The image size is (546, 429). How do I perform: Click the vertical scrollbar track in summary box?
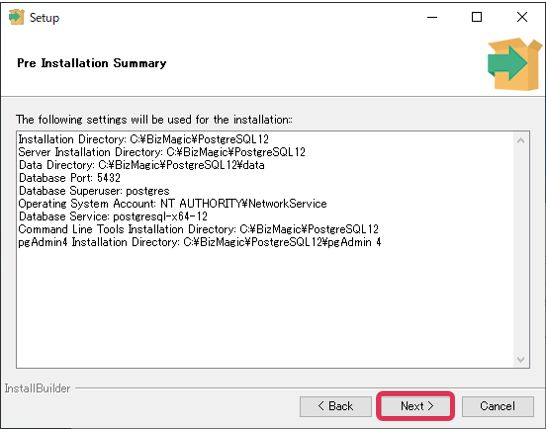[x=521, y=250]
